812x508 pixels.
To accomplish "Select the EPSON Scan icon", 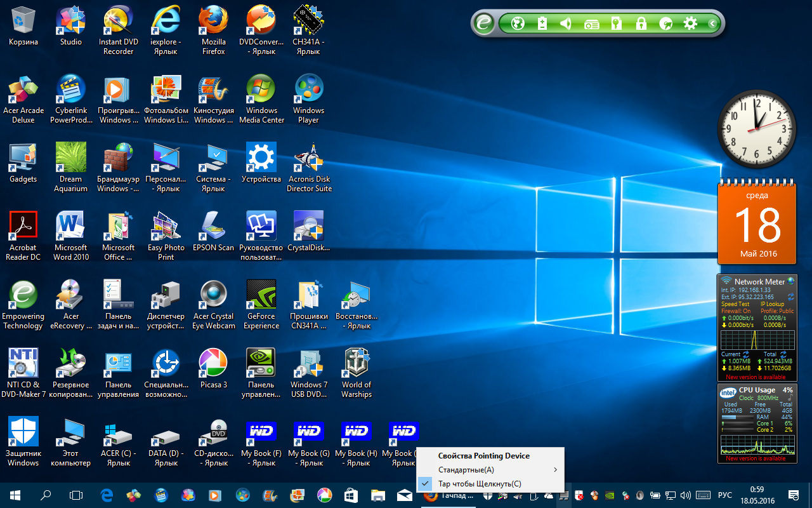I will click(214, 232).
